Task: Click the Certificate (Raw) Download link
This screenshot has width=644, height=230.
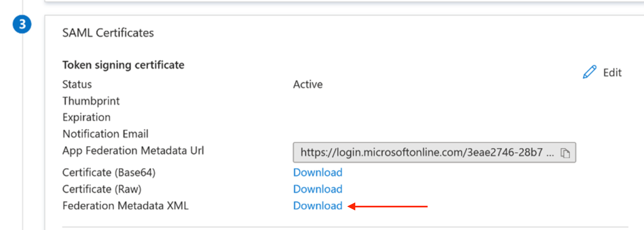Action: point(317,189)
